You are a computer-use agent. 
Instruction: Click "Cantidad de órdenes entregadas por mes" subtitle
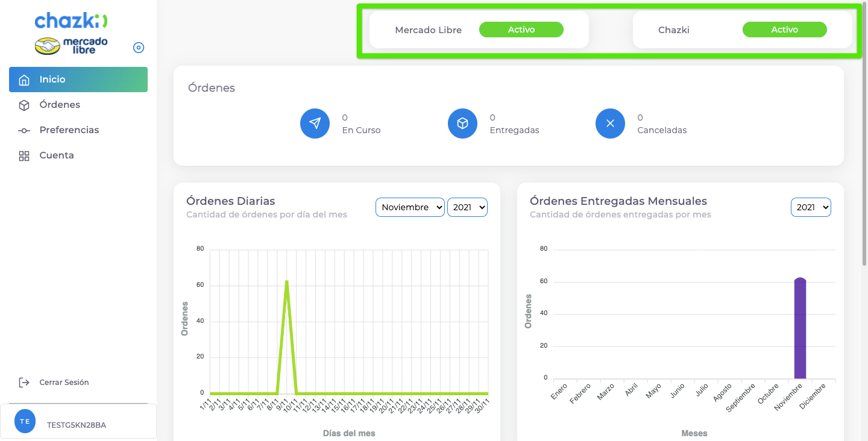coord(620,214)
